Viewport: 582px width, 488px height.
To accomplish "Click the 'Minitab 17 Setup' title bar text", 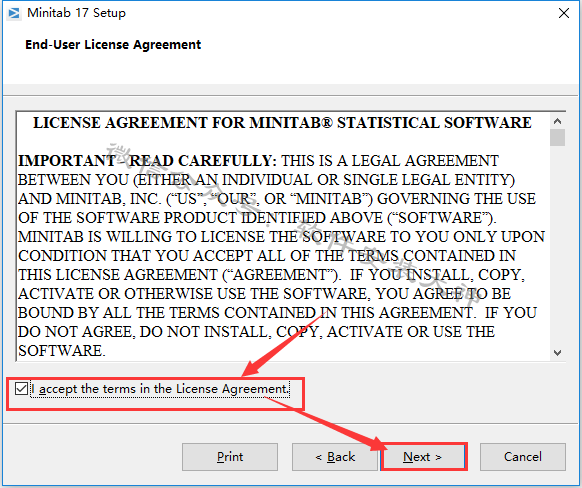I will [x=76, y=13].
